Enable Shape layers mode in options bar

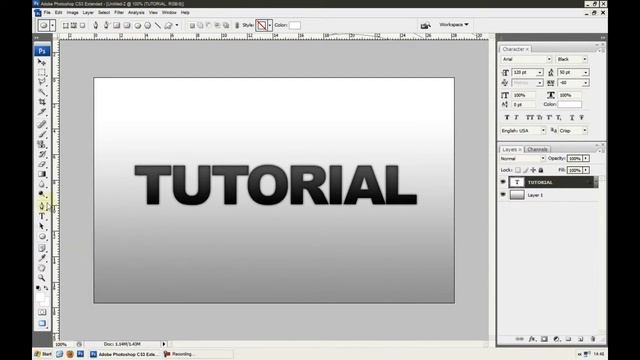[65, 25]
